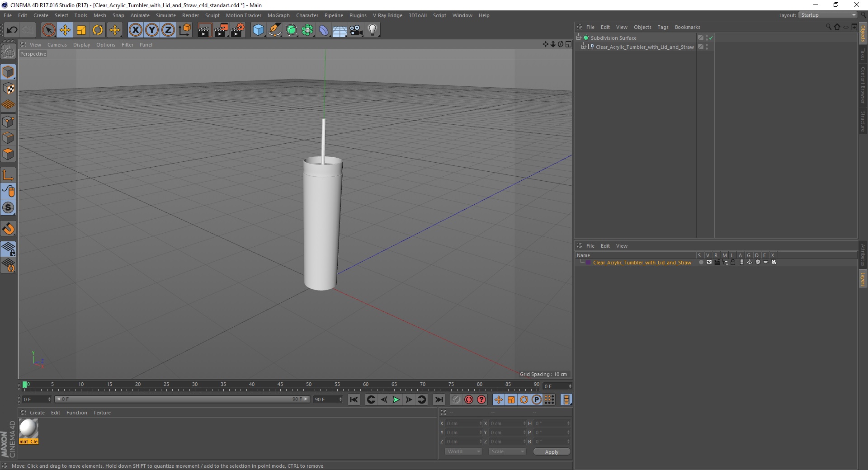Enable the Axis tool in left palette

coord(8,175)
